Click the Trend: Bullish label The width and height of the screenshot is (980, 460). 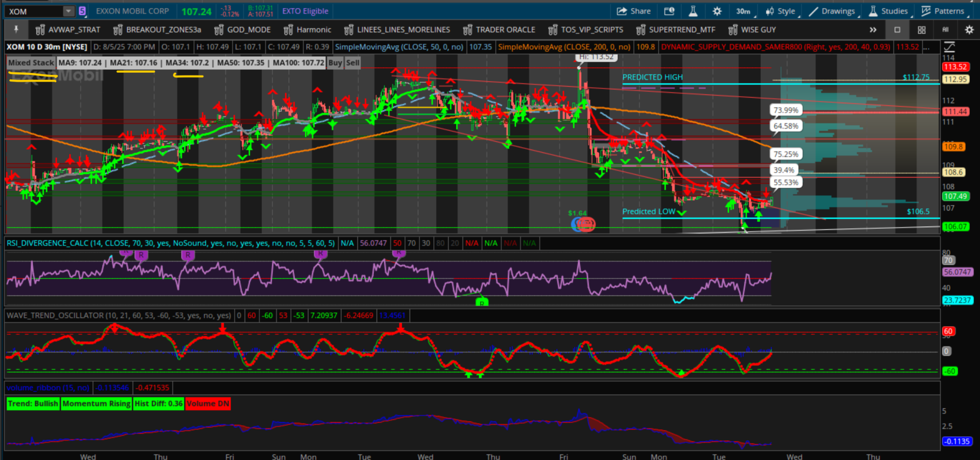pos(33,404)
